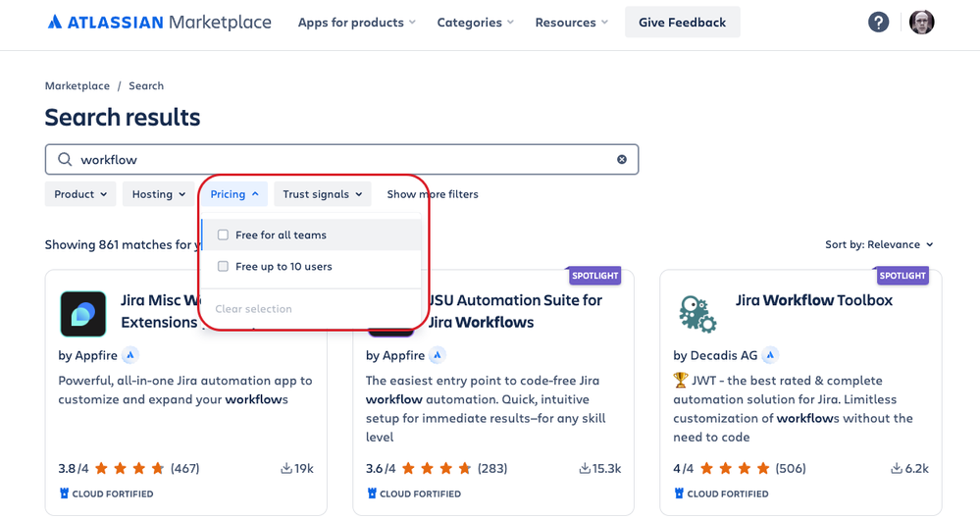Screen dimensions: 980x519
Task: Click star rating on the 4/4 card
Action: pyautogui.click(x=735, y=468)
